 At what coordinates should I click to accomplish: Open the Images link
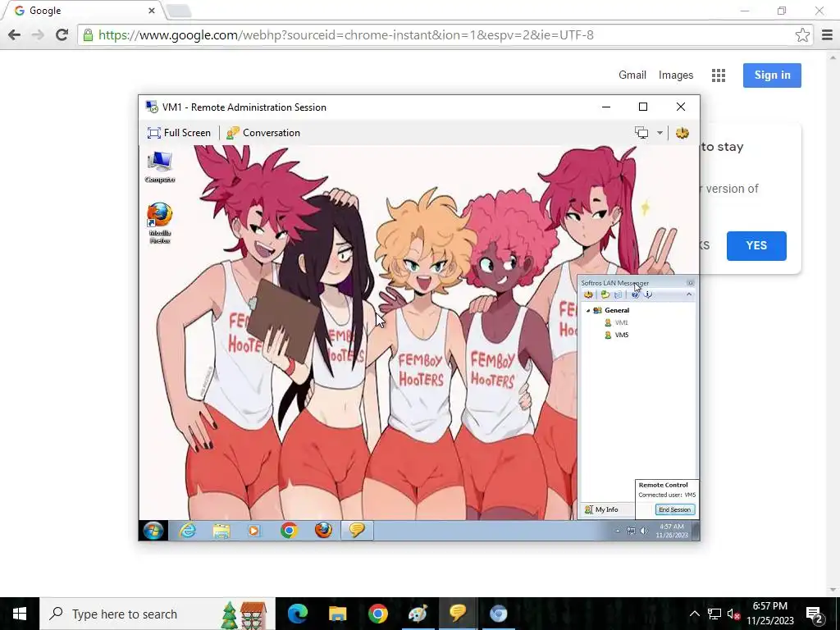click(x=676, y=75)
